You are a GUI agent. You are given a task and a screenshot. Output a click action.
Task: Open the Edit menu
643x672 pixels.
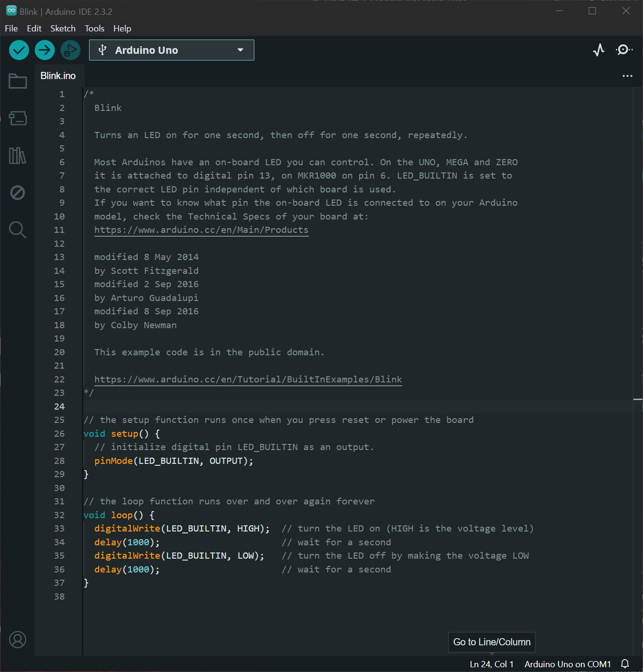34,29
